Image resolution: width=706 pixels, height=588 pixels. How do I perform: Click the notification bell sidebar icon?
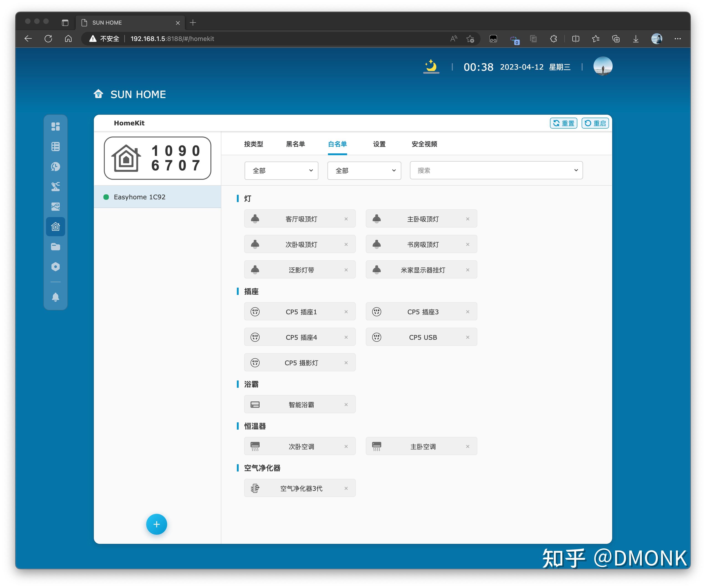(56, 297)
